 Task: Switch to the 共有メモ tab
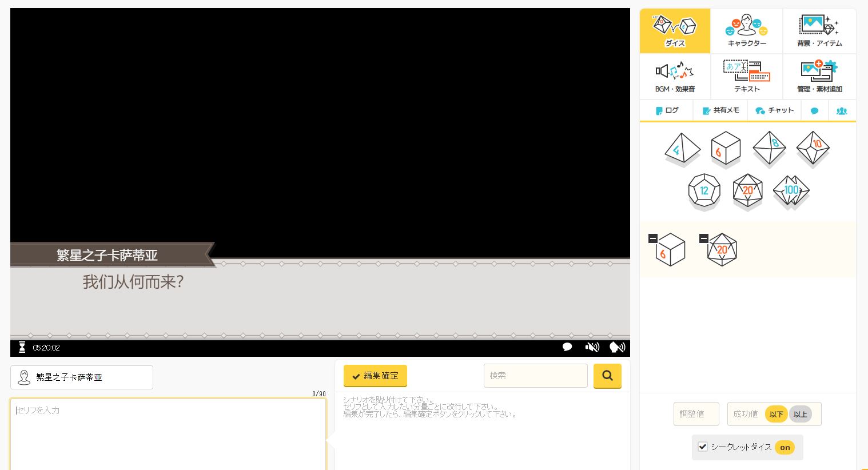click(x=720, y=110)
